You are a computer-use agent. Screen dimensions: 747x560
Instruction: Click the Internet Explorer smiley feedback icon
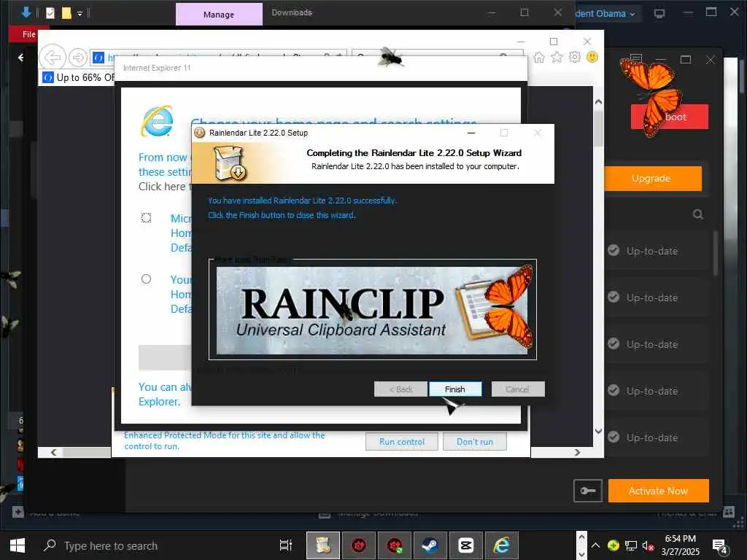tap(592, 57)
